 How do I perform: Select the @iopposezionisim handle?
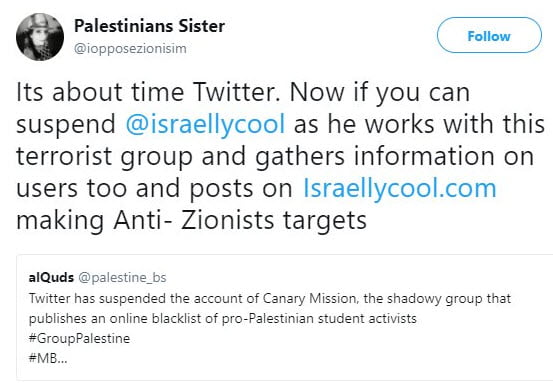(130, 48)
